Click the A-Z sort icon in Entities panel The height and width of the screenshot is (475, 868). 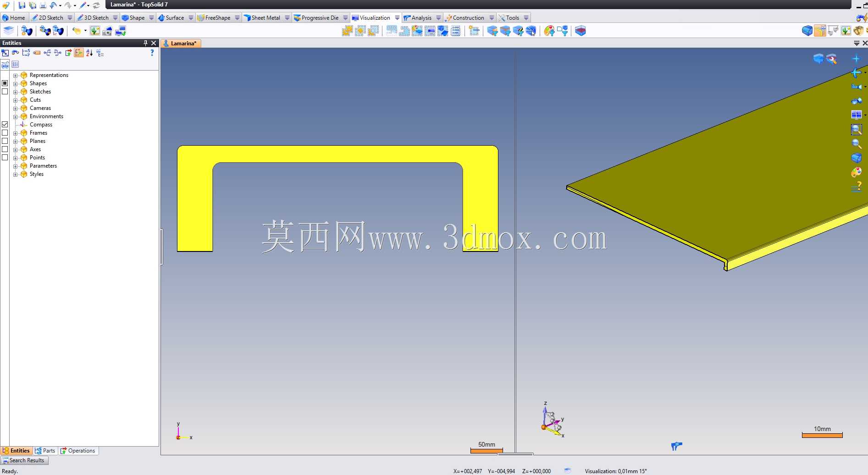click(x=89, y=53)
